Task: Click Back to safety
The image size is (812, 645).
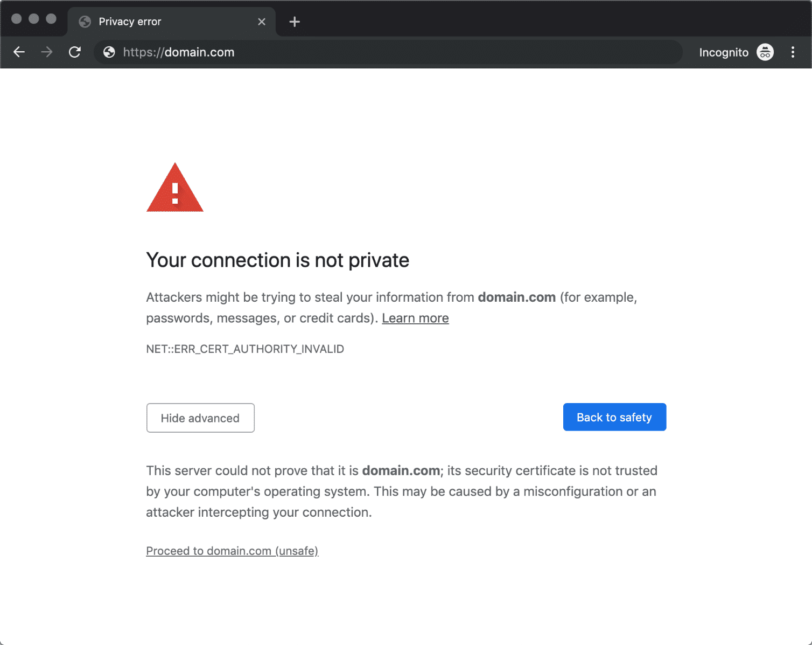Action: (x=614, y=417)
